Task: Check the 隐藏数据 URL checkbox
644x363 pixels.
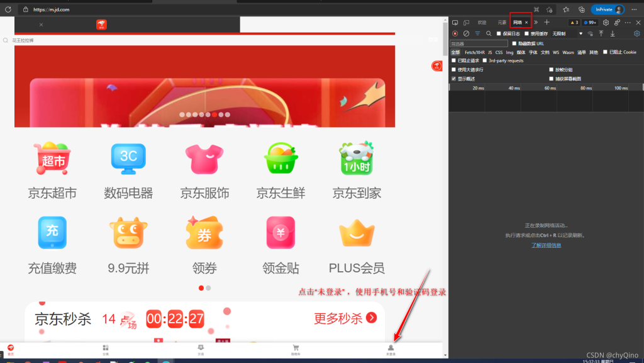Action: 514,43
